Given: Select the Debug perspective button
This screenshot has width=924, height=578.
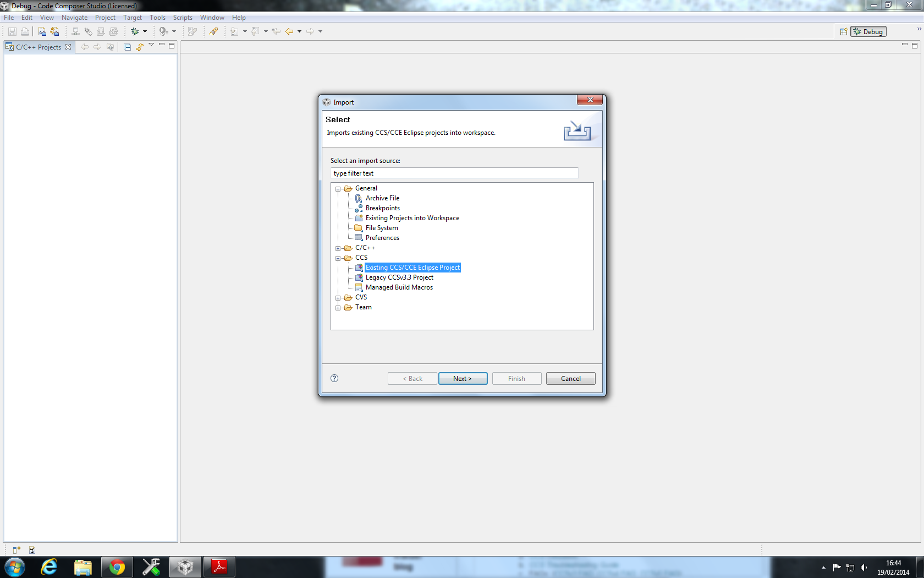Looking at the screenshot, I should coord(868,32).
